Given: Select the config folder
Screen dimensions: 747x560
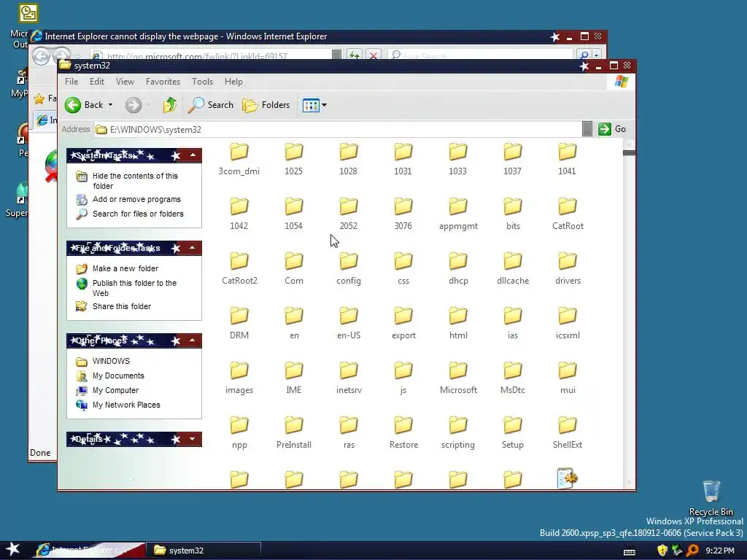Looking at the screenshot, I should point(348,268).
